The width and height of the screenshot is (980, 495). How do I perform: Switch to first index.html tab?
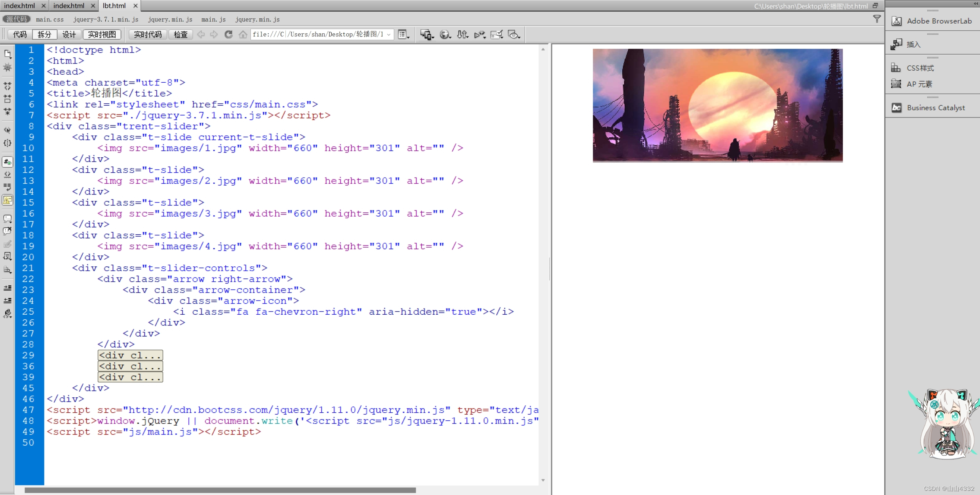click(x=19, y=6)
